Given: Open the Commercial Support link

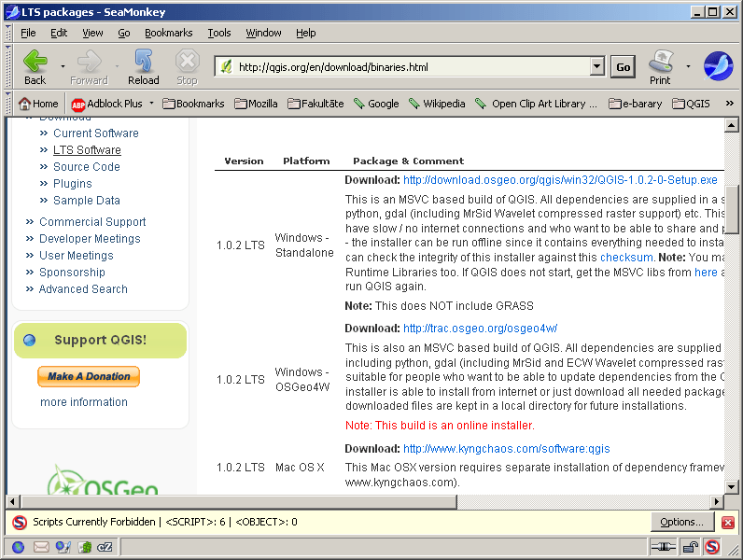Looking at the screenshot, I should point(92,222).
